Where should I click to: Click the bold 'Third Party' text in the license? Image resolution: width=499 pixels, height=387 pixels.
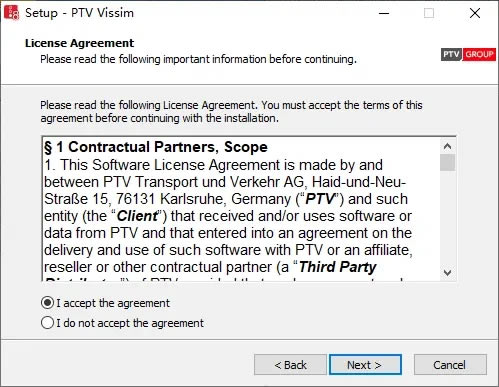point(337,267)
